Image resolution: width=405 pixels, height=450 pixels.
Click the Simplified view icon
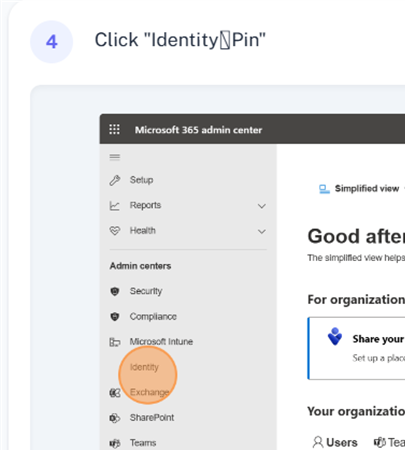click(324, 189)
